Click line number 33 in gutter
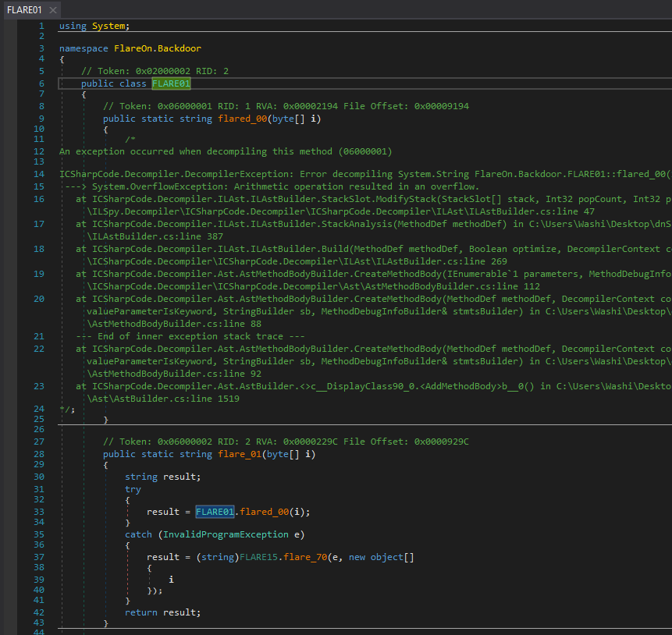 point(39,512)
